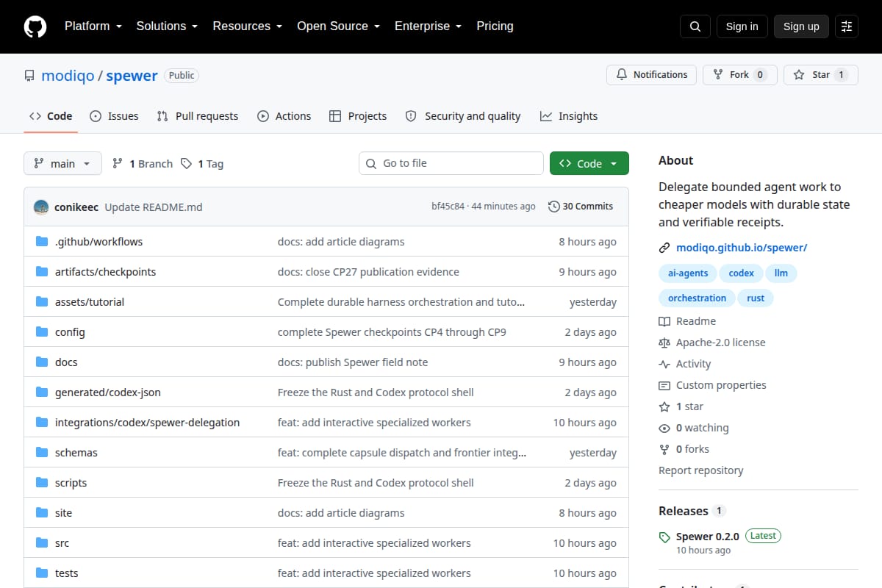Expand the Platform menu
The image size is (882, 588).
[93, 26]
